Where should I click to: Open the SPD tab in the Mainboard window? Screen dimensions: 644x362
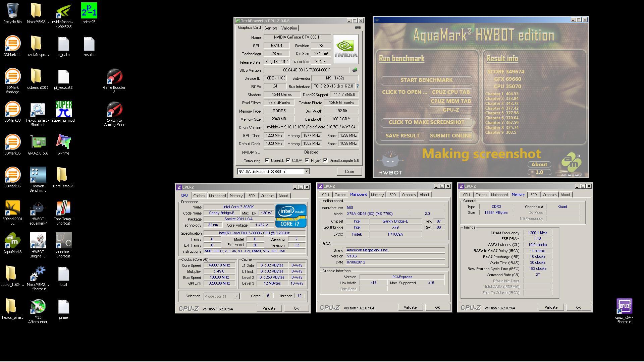point(392,195)
